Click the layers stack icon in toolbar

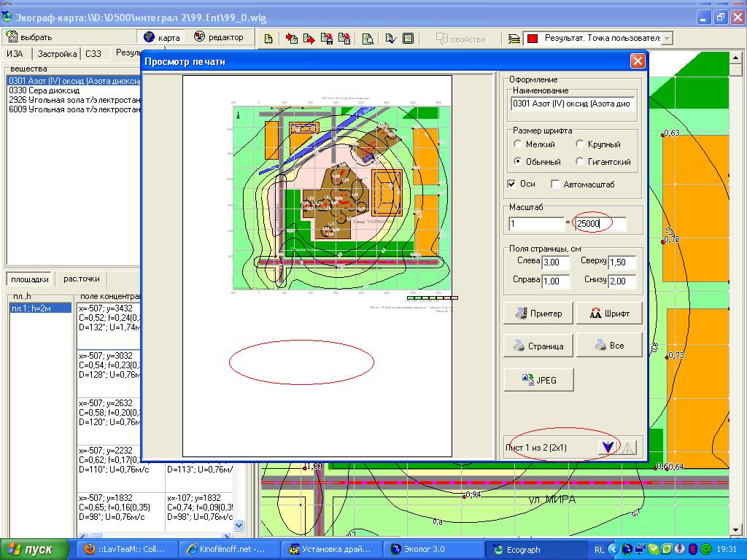(514, 39)
